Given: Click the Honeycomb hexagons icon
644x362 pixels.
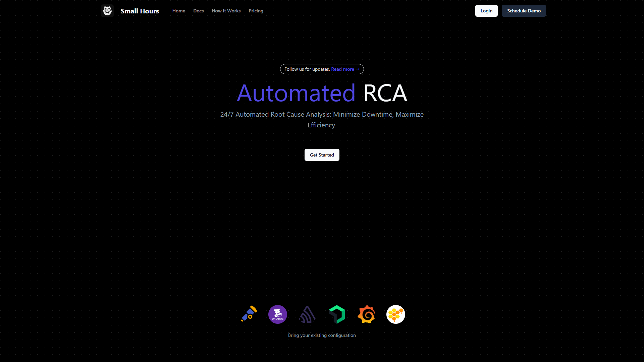Looking at the screenshot, I should (x=396, y=314).
